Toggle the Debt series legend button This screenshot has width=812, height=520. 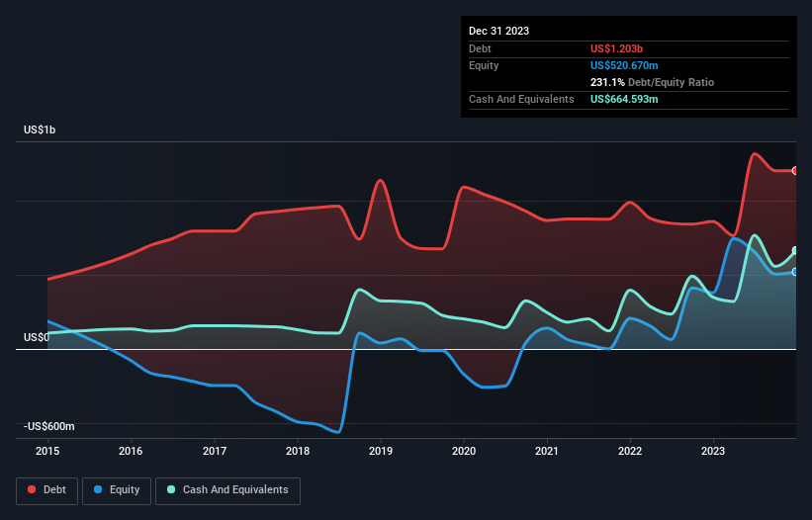[47, 490]
